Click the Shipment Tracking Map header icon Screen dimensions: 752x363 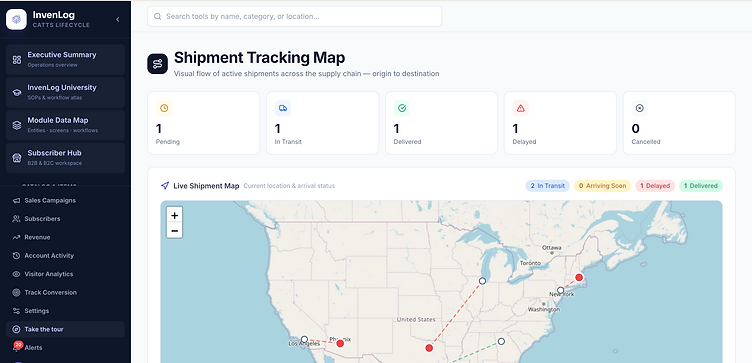tap(157, 64)
